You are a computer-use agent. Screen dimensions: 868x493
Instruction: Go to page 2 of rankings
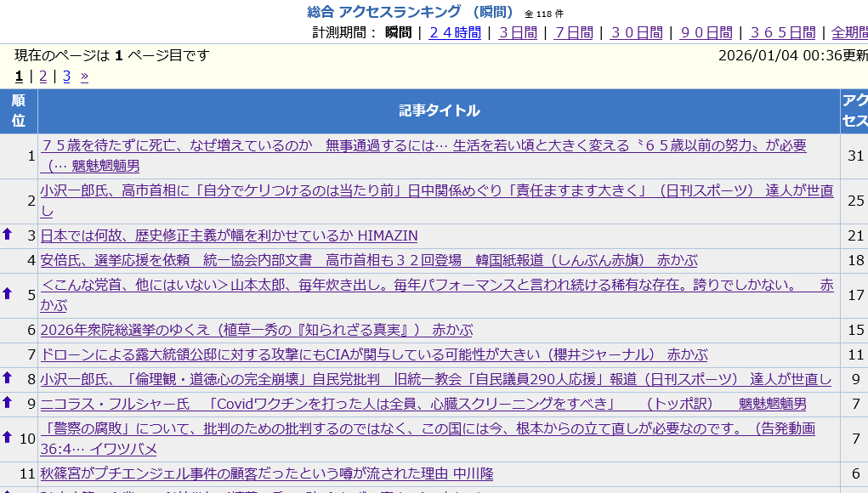(x=43, y=76)
